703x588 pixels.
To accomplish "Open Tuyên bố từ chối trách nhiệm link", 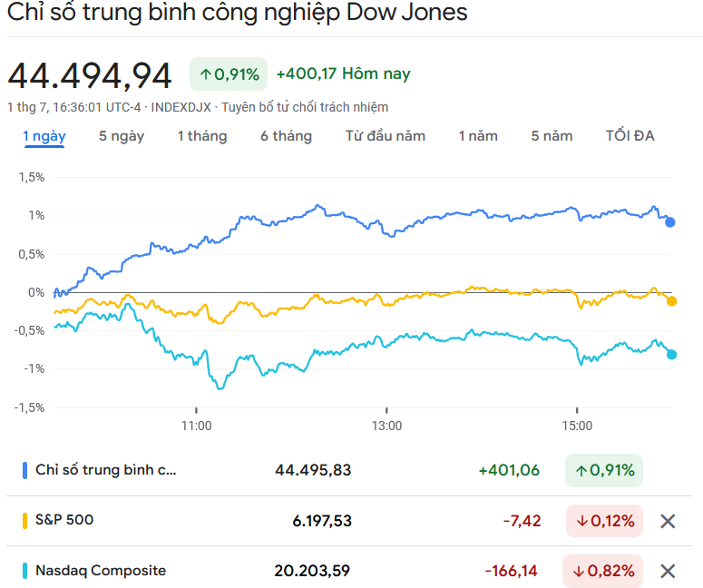I will coord(305,107).
